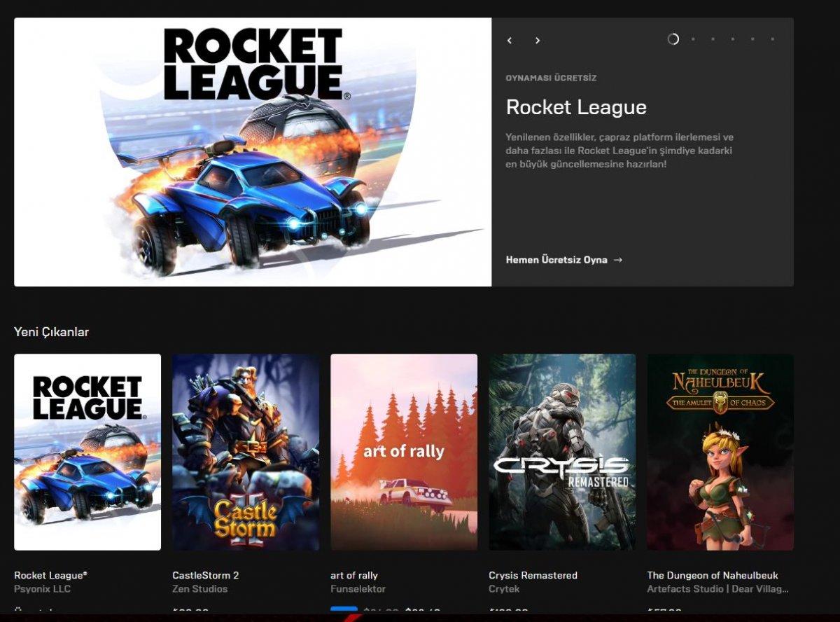840x622 pixels.
Task: Click the previous carousel arrow
Action: (510, 40)
